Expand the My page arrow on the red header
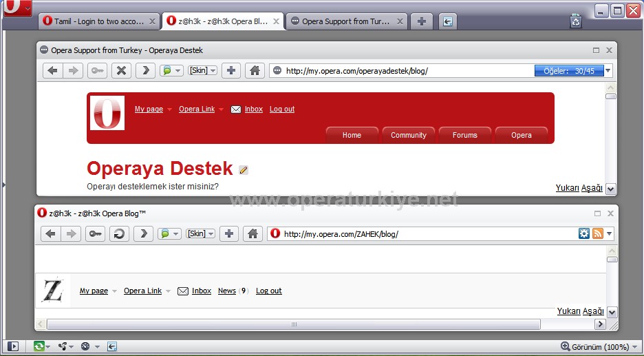644x356 pixels. tap(169, 109)
